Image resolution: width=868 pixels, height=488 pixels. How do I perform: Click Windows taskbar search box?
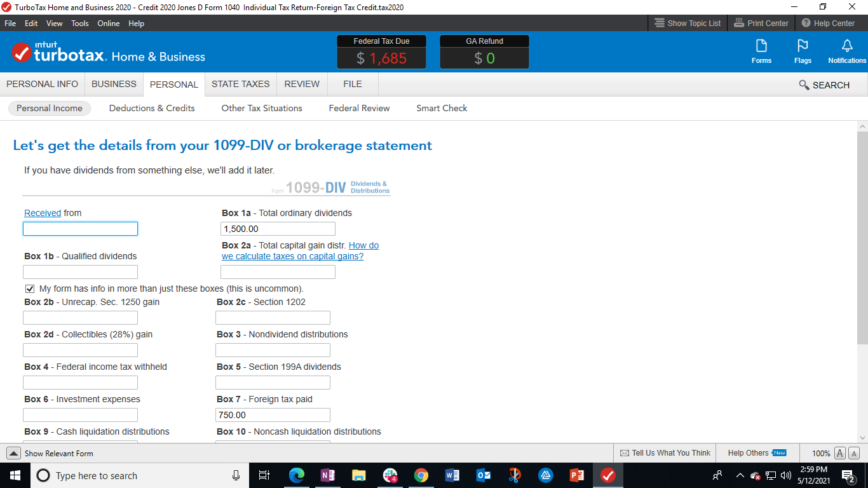140,475
